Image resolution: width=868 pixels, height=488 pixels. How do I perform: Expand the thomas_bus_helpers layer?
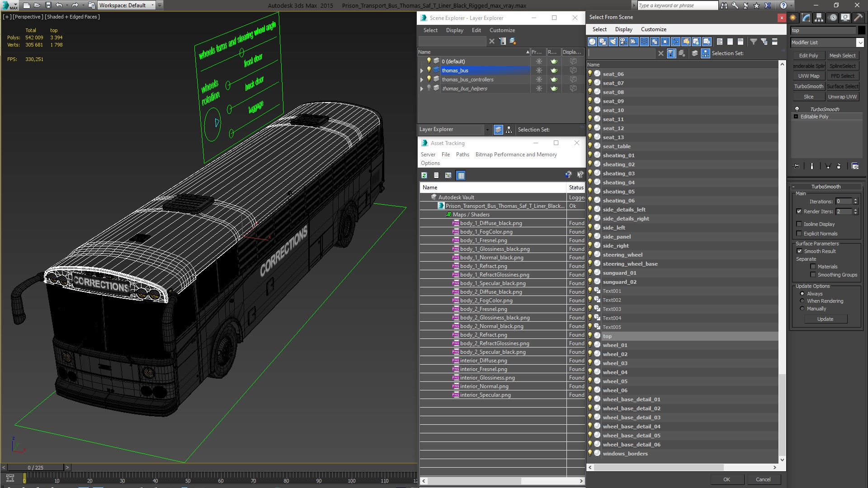[421, 88]
